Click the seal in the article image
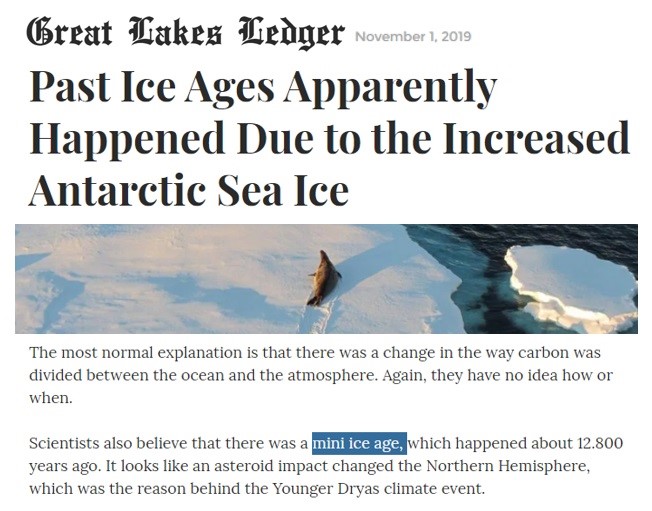 (324, 278)
